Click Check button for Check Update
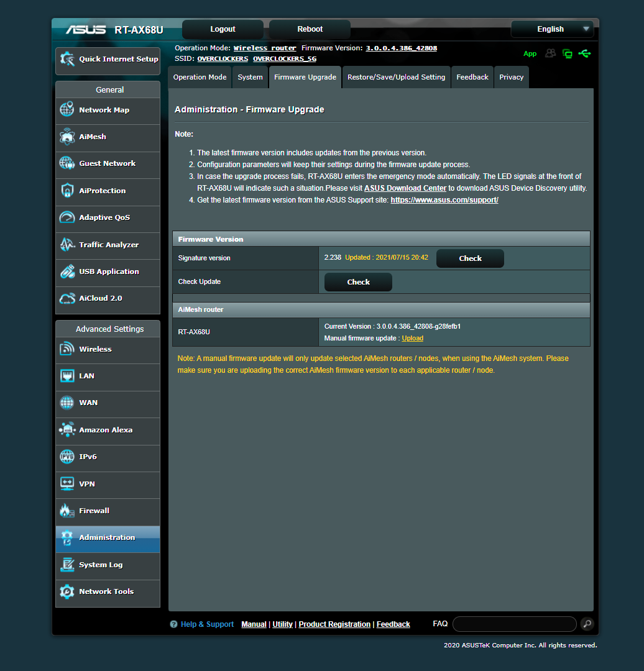Viewport: 644px width, 671px height. (x=359, y=282)
